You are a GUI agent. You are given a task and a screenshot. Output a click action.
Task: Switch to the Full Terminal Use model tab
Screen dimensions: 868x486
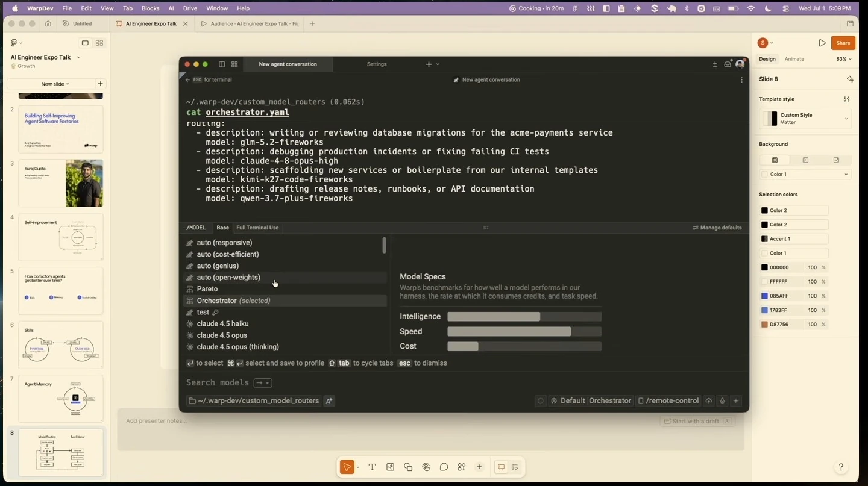257,228
